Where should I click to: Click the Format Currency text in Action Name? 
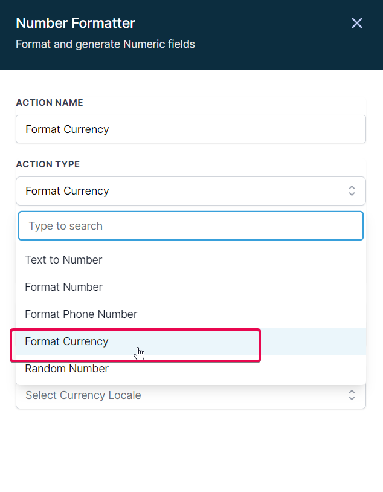click(67, 129)
